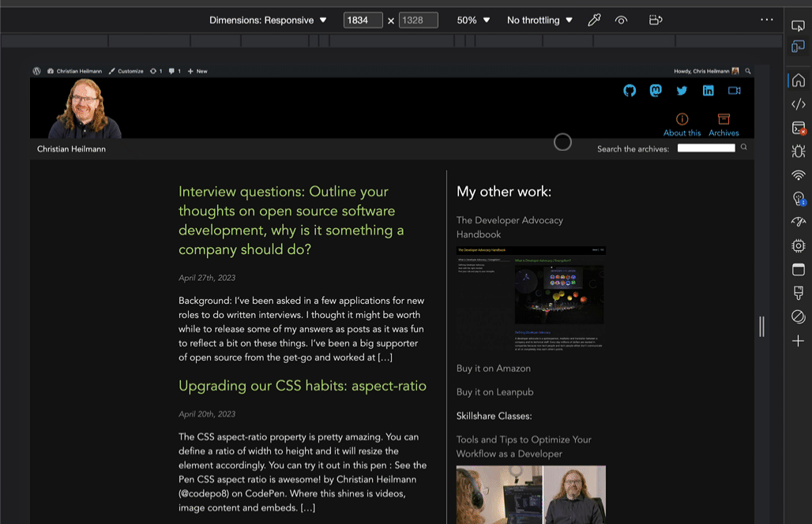Screen dimensions: 812x524
Task: Click the plus icon to add more DevTools tools
Action: [x=798, y=341]
